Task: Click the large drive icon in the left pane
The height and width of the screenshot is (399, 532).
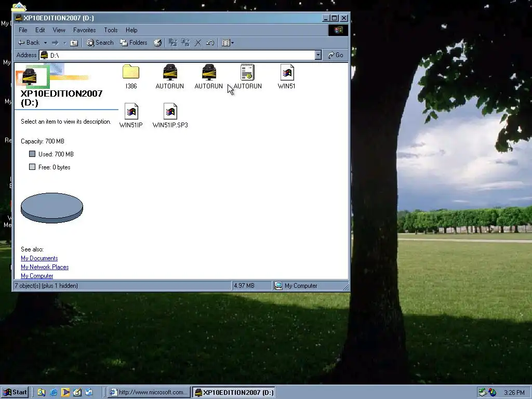Action: click(x=30, y=76)
